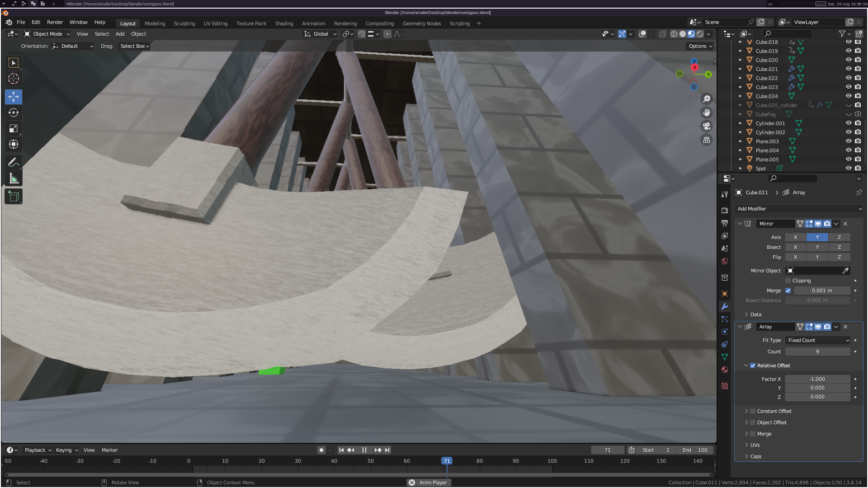Enable the Clipping checkbox in the Mirror modifier

pos(788,281)
